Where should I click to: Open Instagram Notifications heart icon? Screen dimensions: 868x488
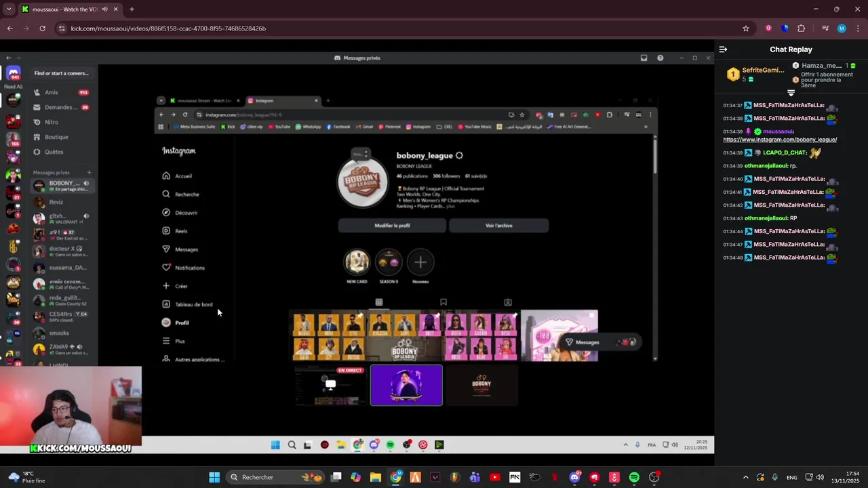166,267
